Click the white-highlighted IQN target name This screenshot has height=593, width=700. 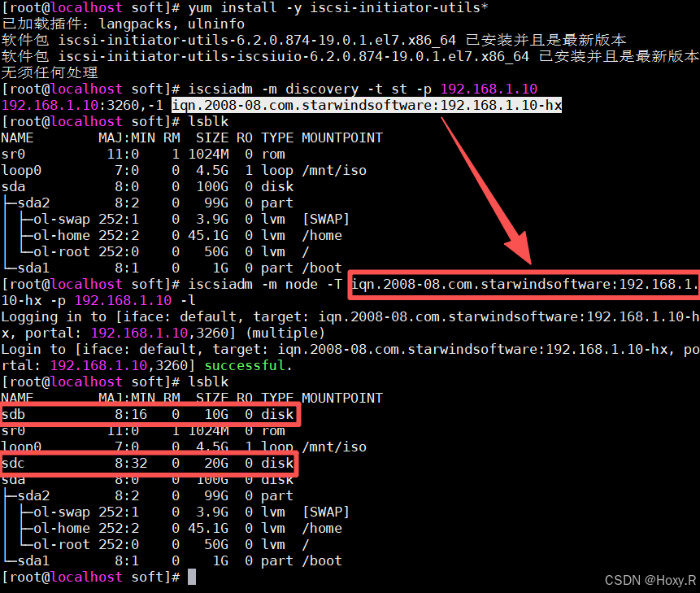pos(367,106)
